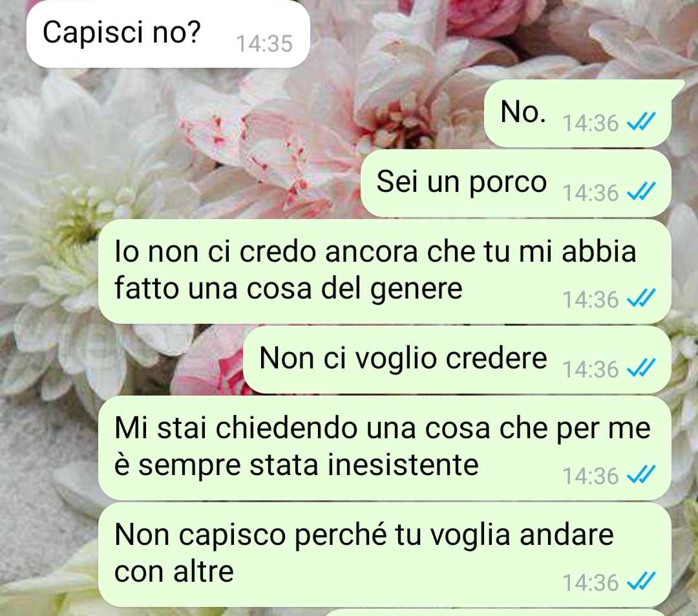This screenshot has width=698, height=616.
Task: Tap the 'Capisci no?' received message
Action: (168, 34)
